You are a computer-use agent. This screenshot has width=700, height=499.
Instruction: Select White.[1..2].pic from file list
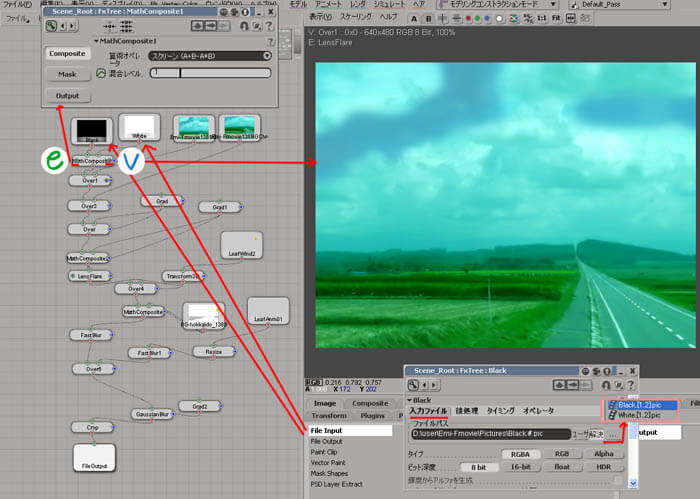pyautogui.click(x=640, y=415)
